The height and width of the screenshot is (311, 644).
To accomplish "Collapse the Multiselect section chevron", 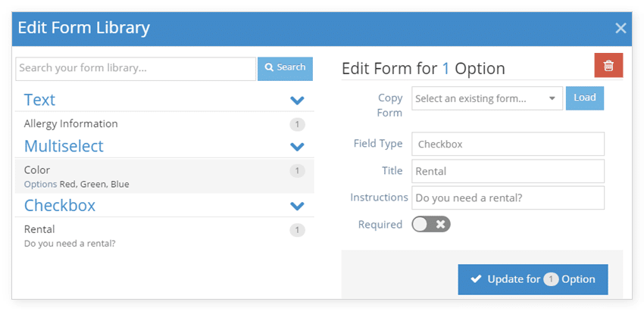I will coord(297,147).
